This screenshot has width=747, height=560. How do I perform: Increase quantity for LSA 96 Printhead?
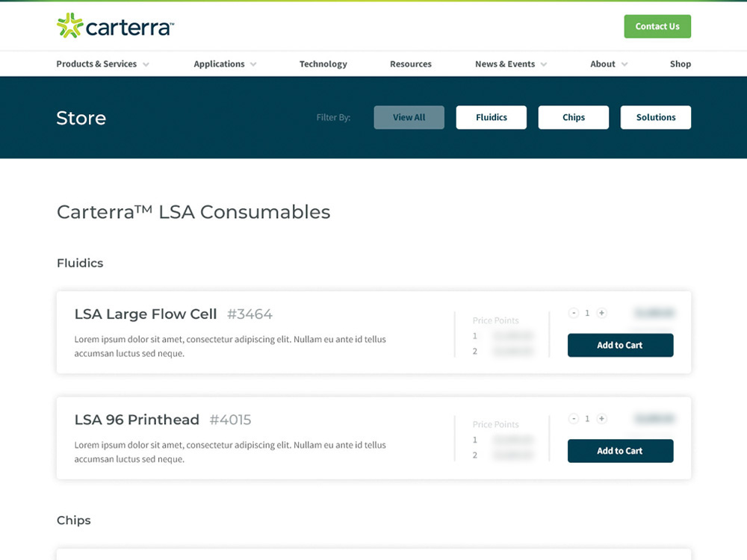[x=601, y=419]
